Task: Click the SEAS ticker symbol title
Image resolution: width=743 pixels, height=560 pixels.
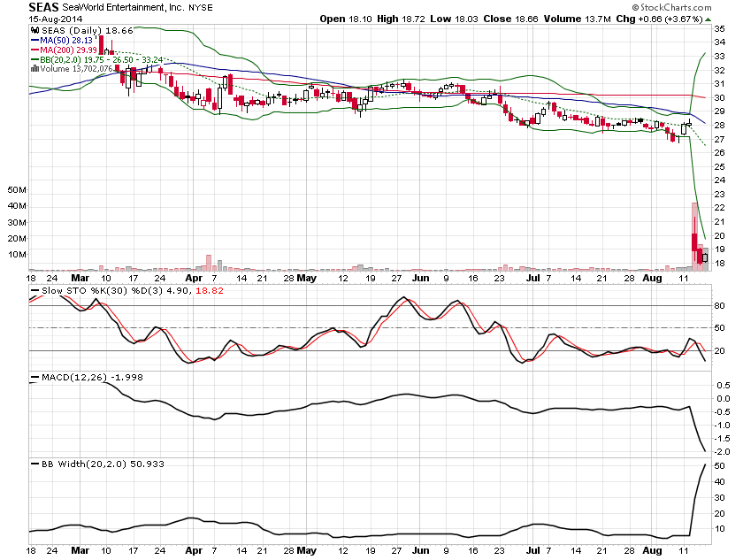Action: 43,7
